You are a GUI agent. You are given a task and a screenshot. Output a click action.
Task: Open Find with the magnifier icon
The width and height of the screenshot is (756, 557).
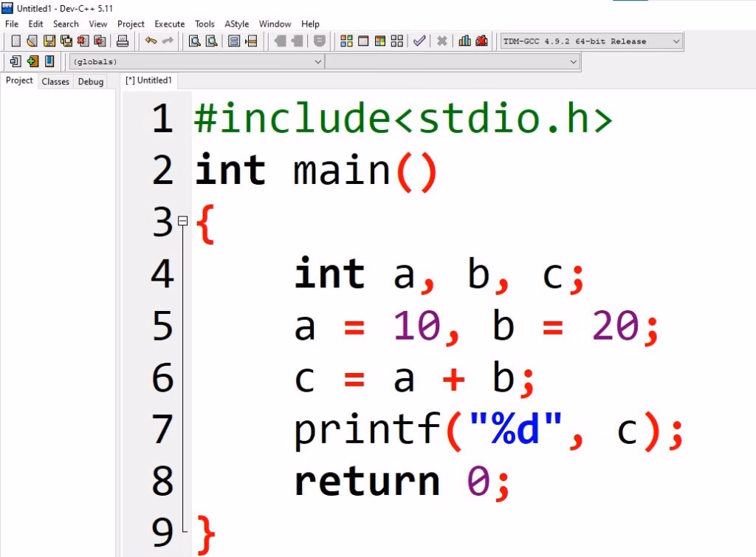pos(195,41)
